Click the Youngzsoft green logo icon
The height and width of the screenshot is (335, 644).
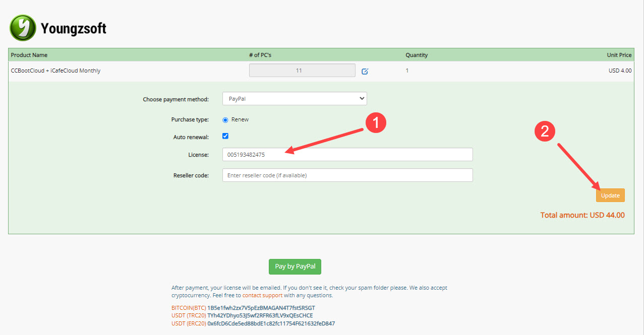point(23,28)
